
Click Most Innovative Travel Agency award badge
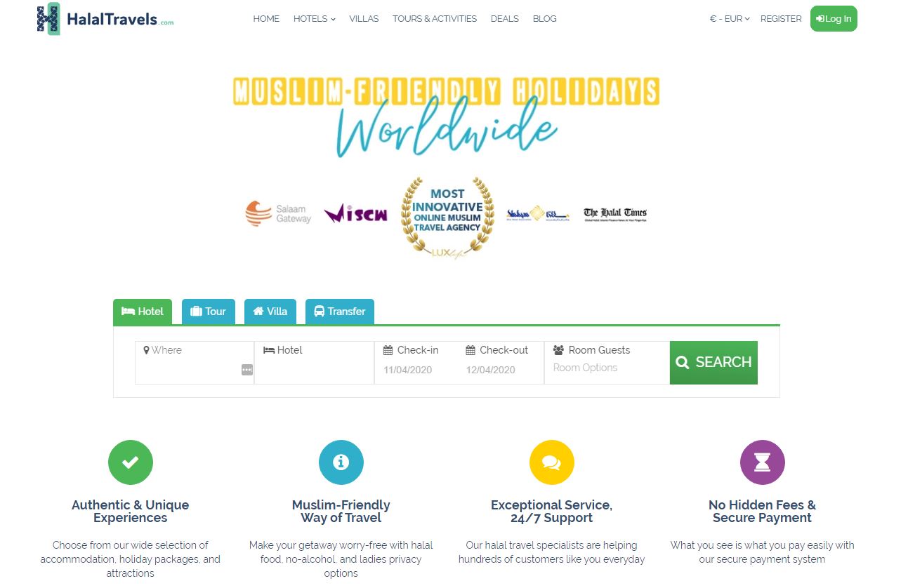(447, 218)
